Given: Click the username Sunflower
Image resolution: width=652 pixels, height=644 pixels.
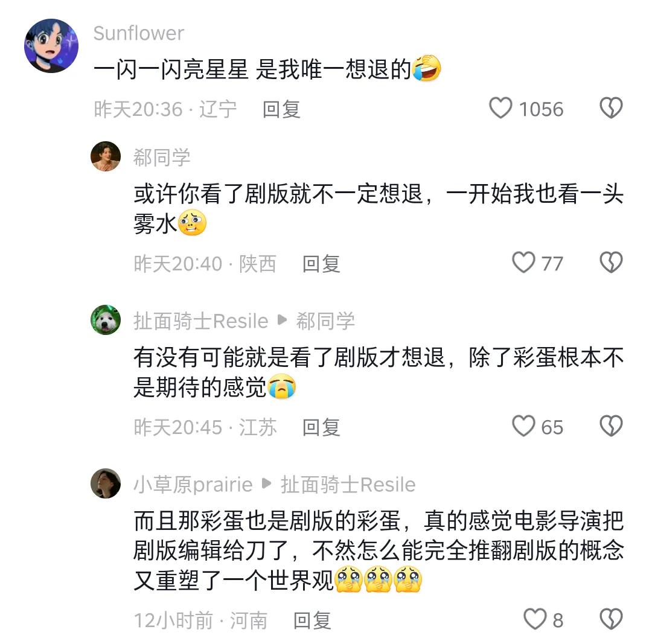Looking at the screenshot, I should [x=138, y=34].
